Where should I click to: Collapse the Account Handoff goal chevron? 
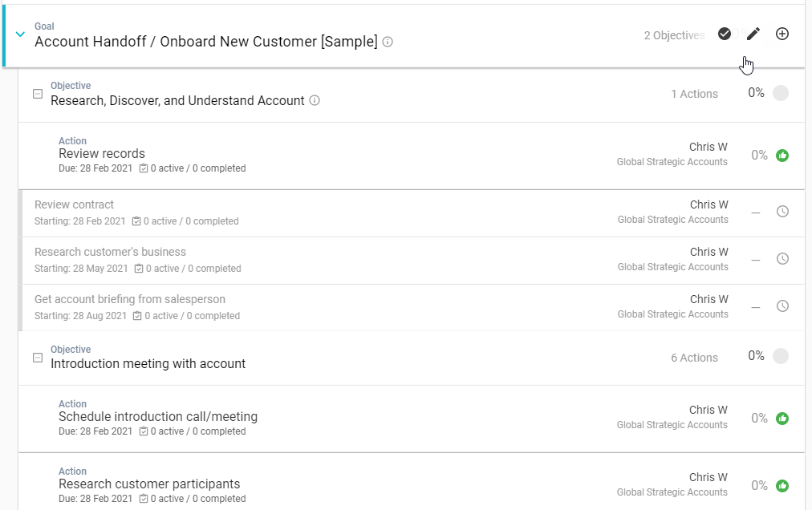click(21, 34)
